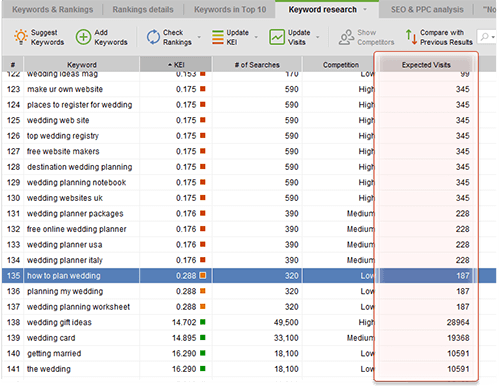Click the # row number column header
Screen dimensions: 500x386
[13, 64]
